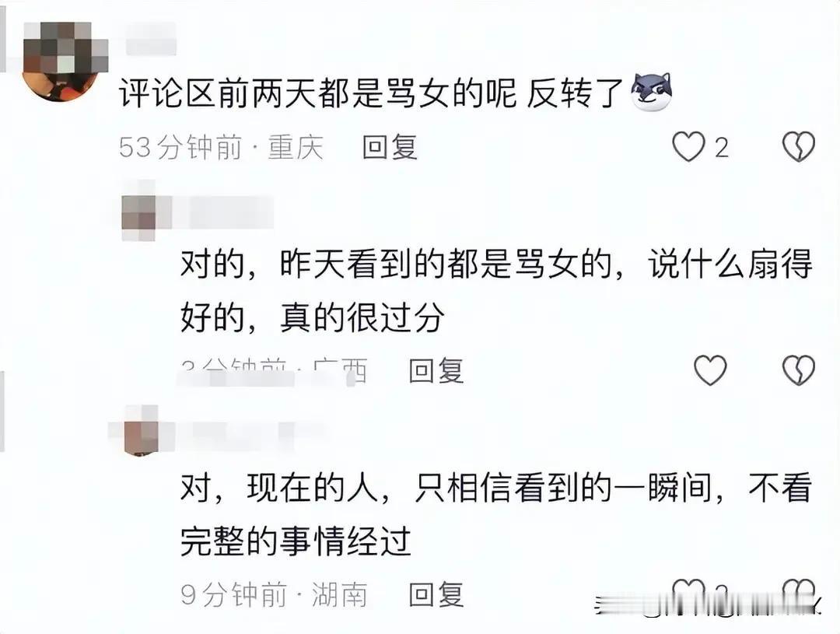Viewport: 840px width, 634px height.
Task: Like the comment from 重庆 with heart icon
Action: click(x=688, y=146)
